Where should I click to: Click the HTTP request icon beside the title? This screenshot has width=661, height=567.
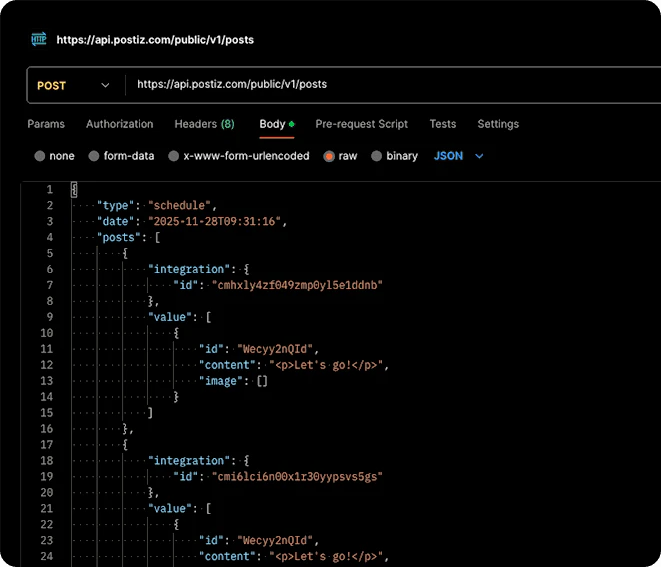(39, 40)
